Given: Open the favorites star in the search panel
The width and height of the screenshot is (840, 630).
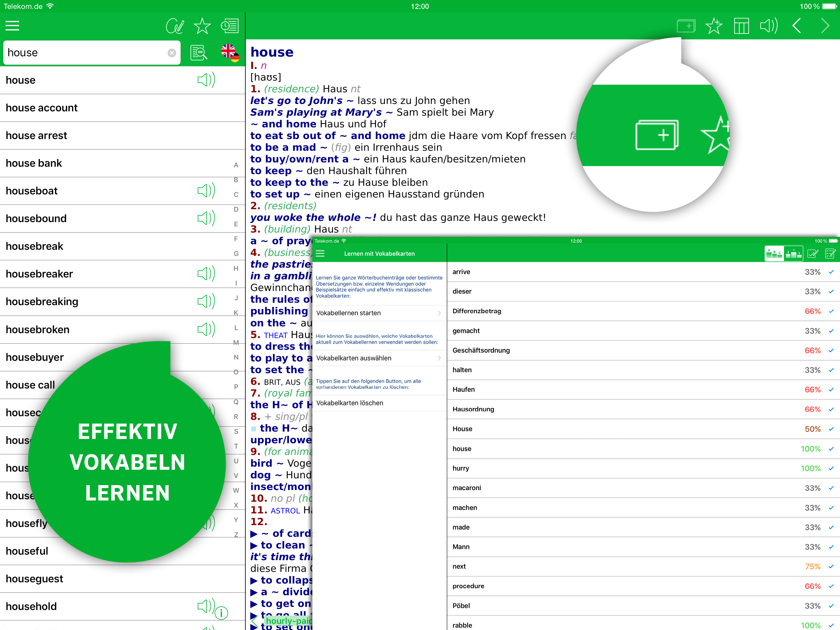Looking at the screenshot, I should point(202,26).
